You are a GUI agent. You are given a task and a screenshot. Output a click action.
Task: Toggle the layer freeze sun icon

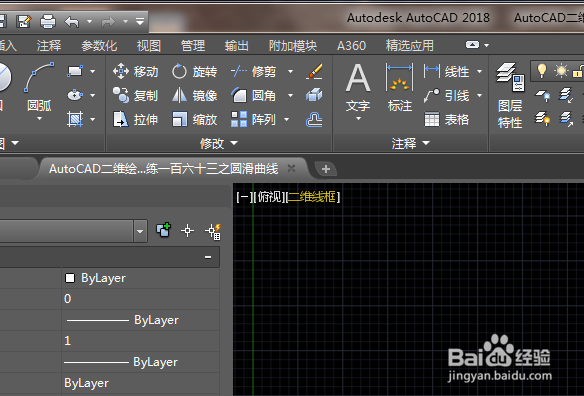pos(561,70)
